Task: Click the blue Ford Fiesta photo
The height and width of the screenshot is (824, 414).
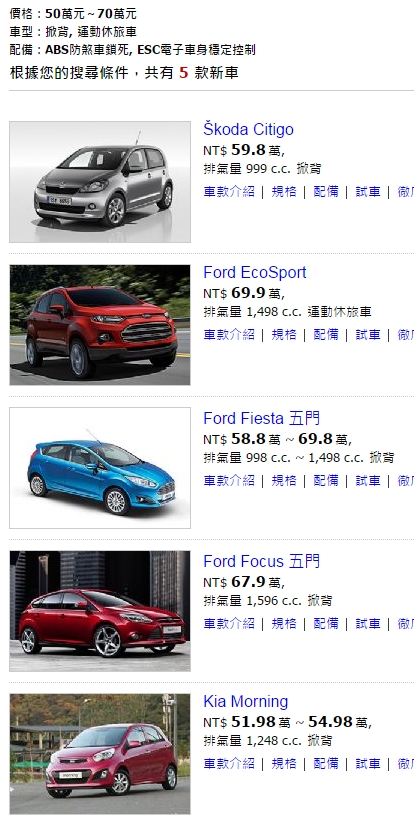Action: (100, 468)
